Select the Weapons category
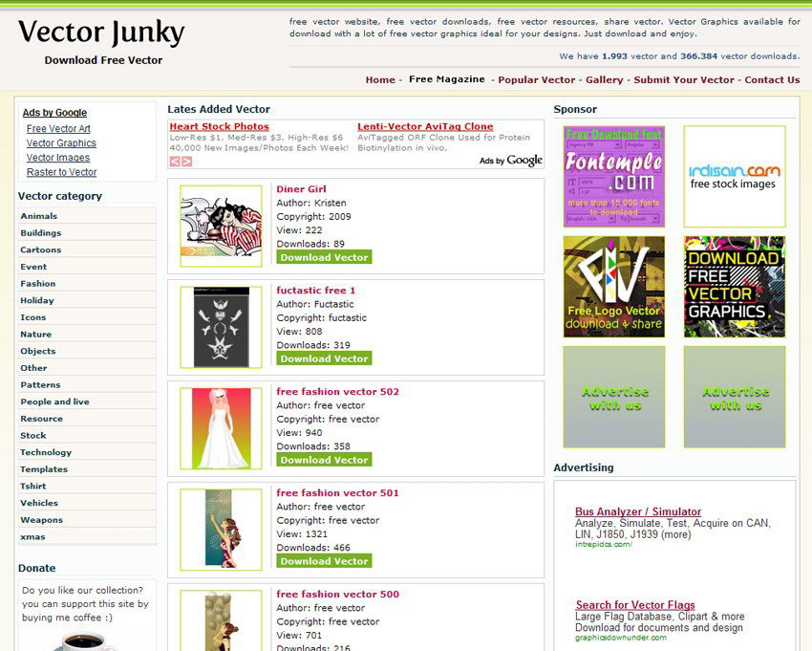 [x=87, y=520]
